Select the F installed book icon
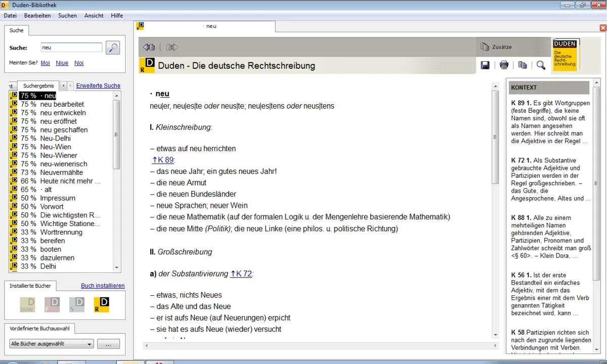The width and height of the screenshot is (607, 364). tap(52, 304)
